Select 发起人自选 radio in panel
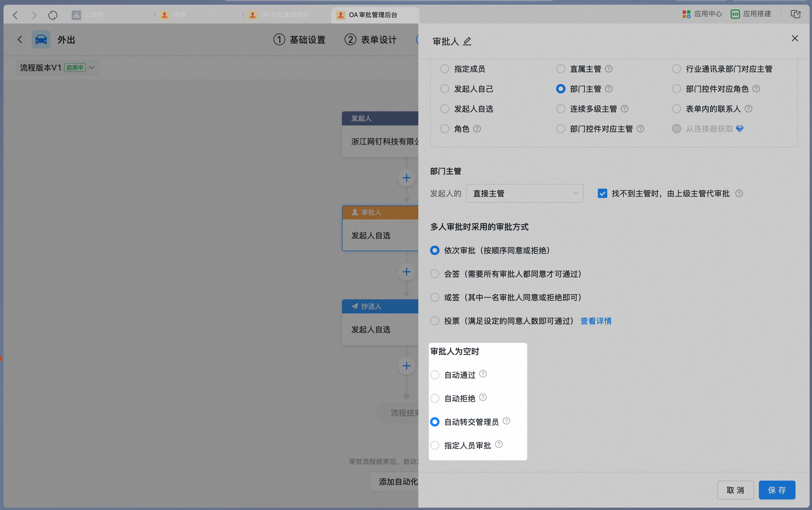This screenshot has width=812, height=510. tap(445, 109)
